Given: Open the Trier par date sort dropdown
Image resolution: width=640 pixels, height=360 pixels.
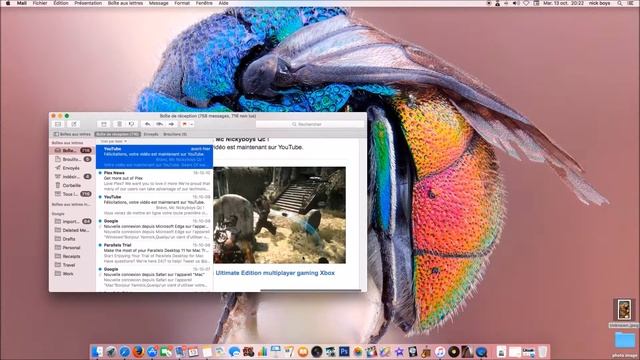Looking at the screenshot, I should (114, 141).
